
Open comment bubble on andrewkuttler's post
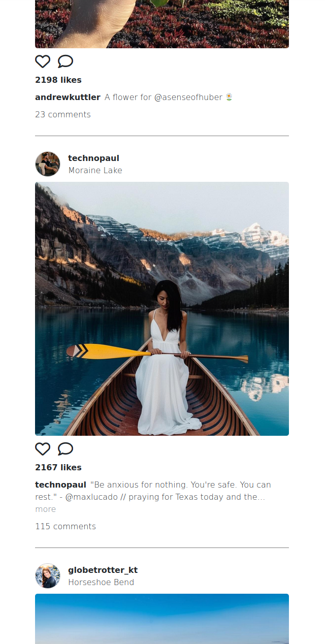[x=66, y=61]
